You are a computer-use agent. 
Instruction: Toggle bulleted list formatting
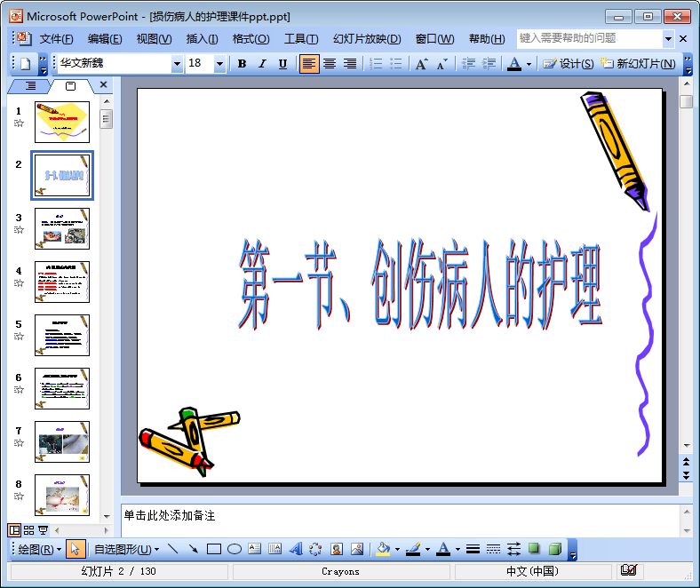click(396, 64)
